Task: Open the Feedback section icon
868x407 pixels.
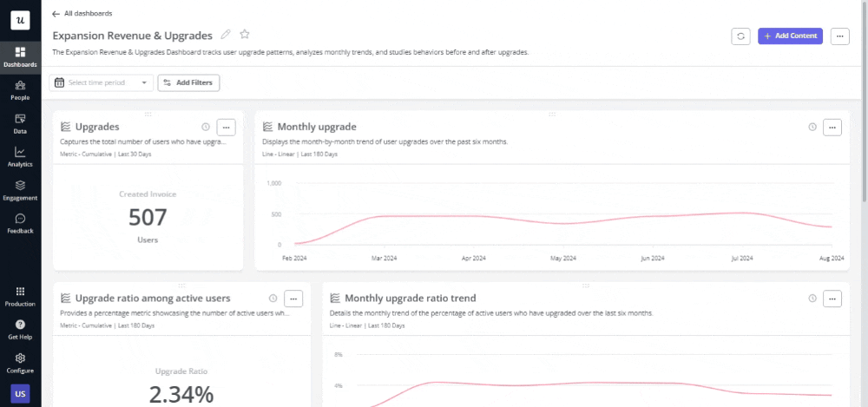Action: coord(20,223)
